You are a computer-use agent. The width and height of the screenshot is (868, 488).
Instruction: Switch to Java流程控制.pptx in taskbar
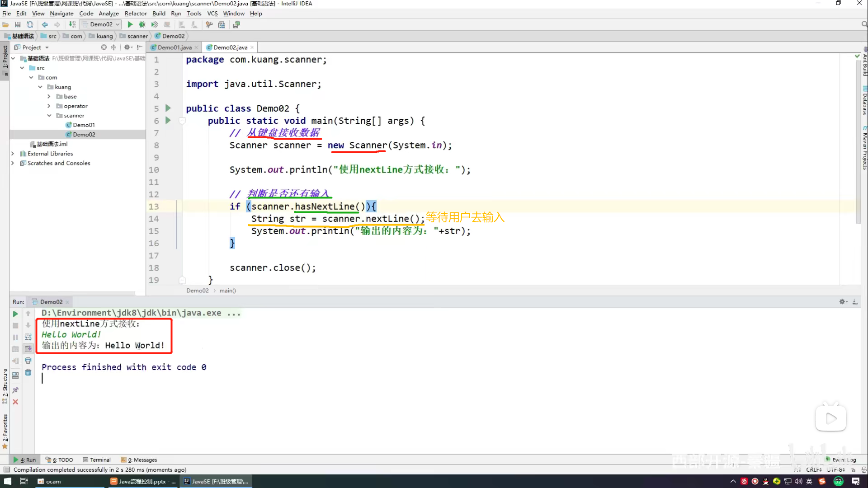coord(143,481)
